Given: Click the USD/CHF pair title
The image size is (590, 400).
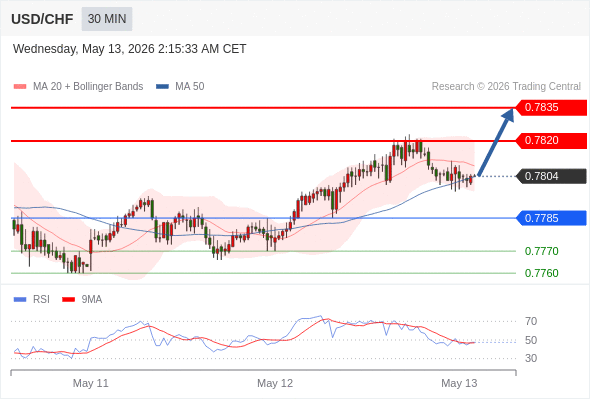Looking at the screenshot, I should pos(42,19).
